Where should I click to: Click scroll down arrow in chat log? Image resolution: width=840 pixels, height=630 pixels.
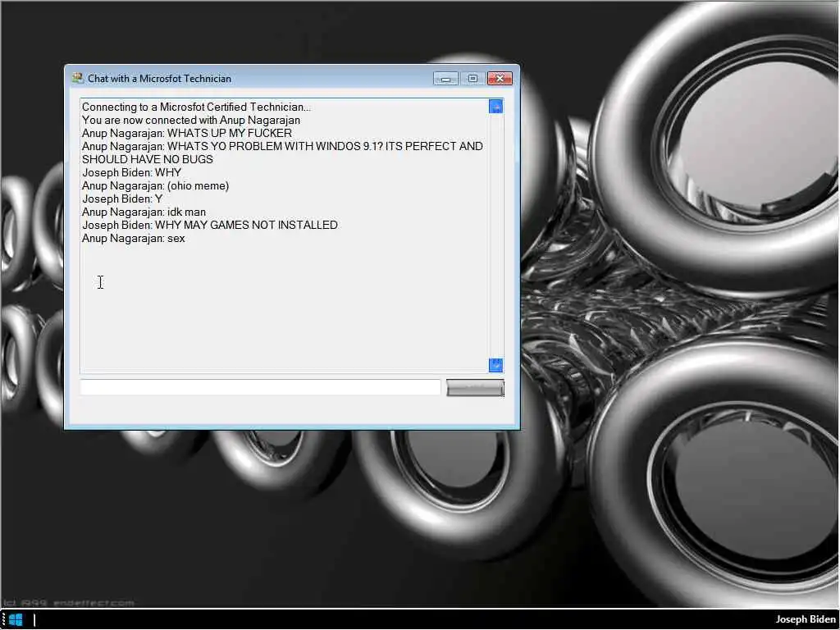point(495,365)
